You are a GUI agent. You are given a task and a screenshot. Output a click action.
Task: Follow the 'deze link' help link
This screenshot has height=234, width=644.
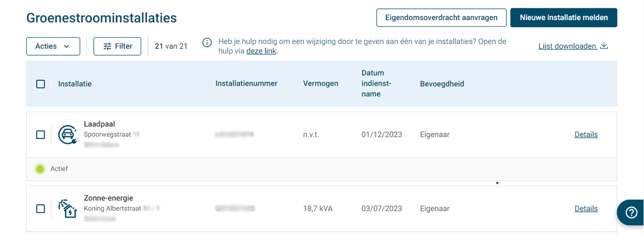coord(261,51)
